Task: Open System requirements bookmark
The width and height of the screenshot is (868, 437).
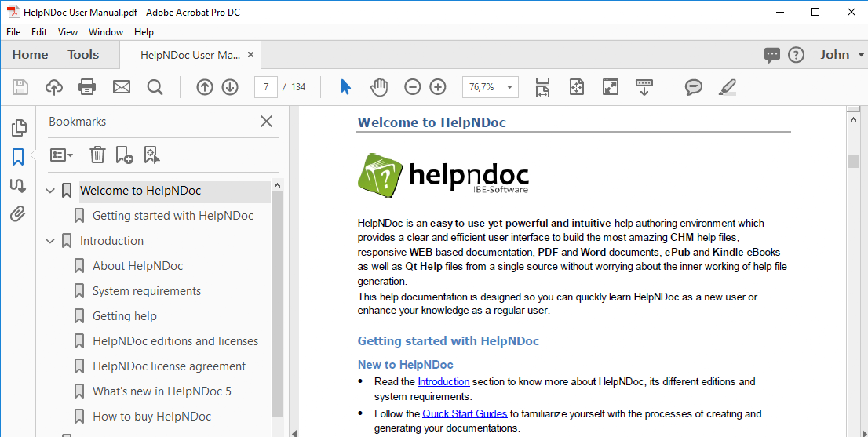Action: 147,291
